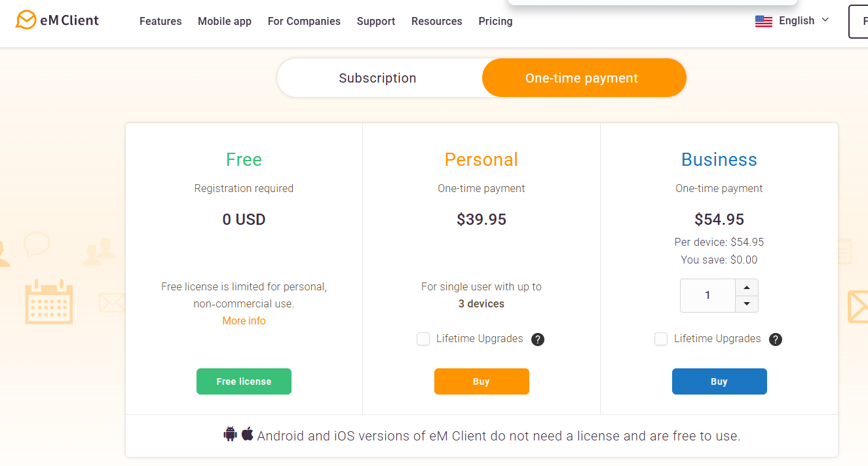
Task: Open the English language dropdown
Action: (797, 20)
